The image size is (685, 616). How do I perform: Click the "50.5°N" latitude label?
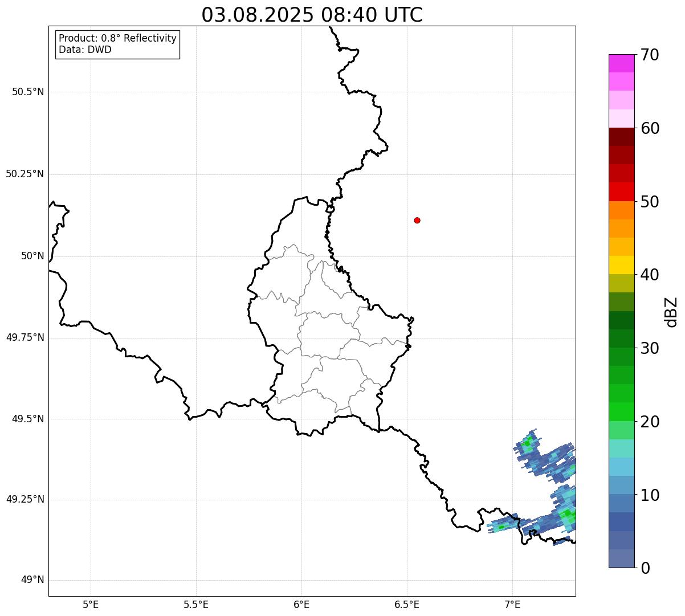click(28, 92)
